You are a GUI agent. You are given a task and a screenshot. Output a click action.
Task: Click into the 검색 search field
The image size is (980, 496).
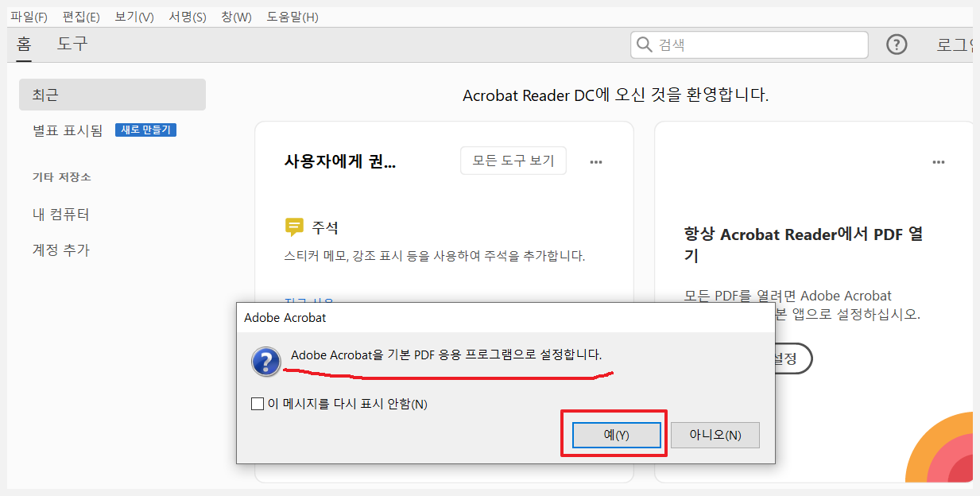coord(750,45)
